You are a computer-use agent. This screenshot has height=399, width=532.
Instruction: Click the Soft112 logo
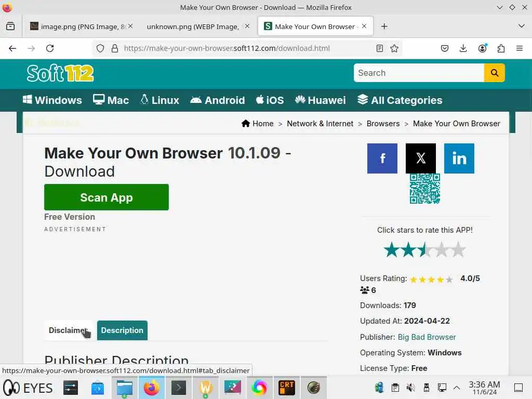60,73
